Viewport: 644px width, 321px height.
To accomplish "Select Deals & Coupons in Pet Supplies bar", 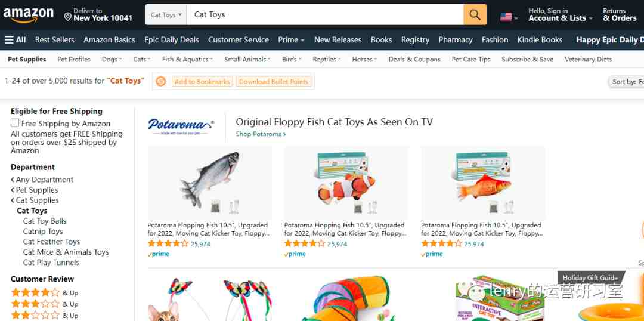I will [414, 59].
